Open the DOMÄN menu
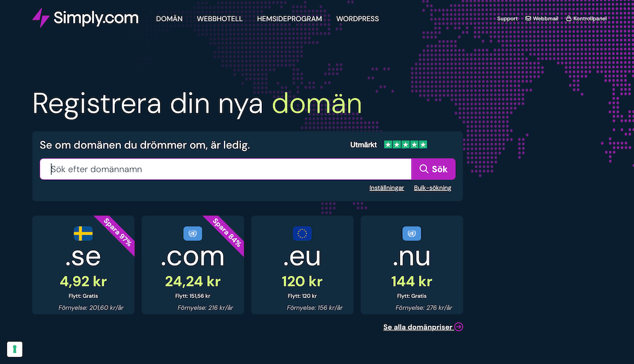The height and width of the screenshot is (364, 634). pos(169,19)
